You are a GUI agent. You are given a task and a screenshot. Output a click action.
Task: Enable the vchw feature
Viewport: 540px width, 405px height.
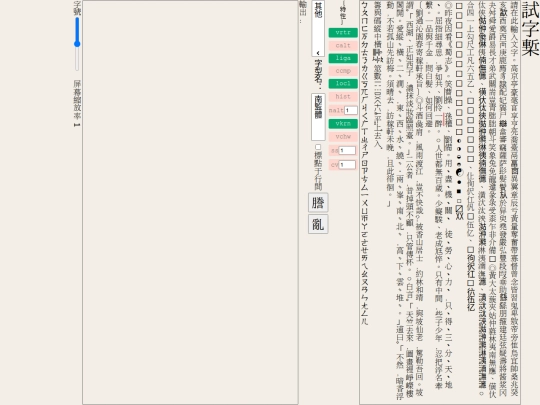pos(343,137)
